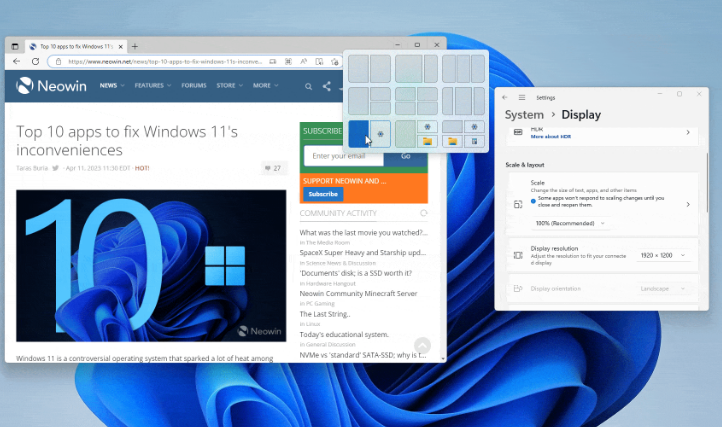Open author Taras Buria link

pyautogui.click(x=32, y=168)
